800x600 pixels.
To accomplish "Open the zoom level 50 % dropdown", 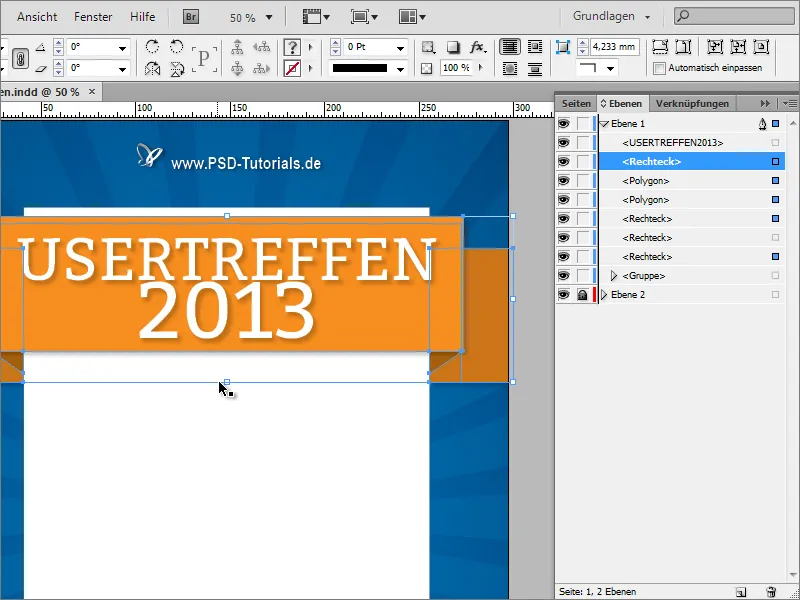I will (269, 18).
